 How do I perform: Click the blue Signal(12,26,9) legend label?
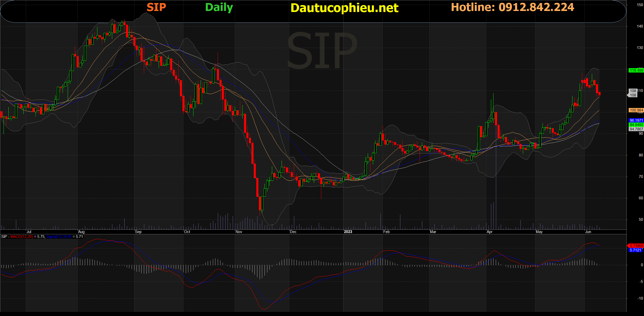pyautogui.click(x=59, y=237)
